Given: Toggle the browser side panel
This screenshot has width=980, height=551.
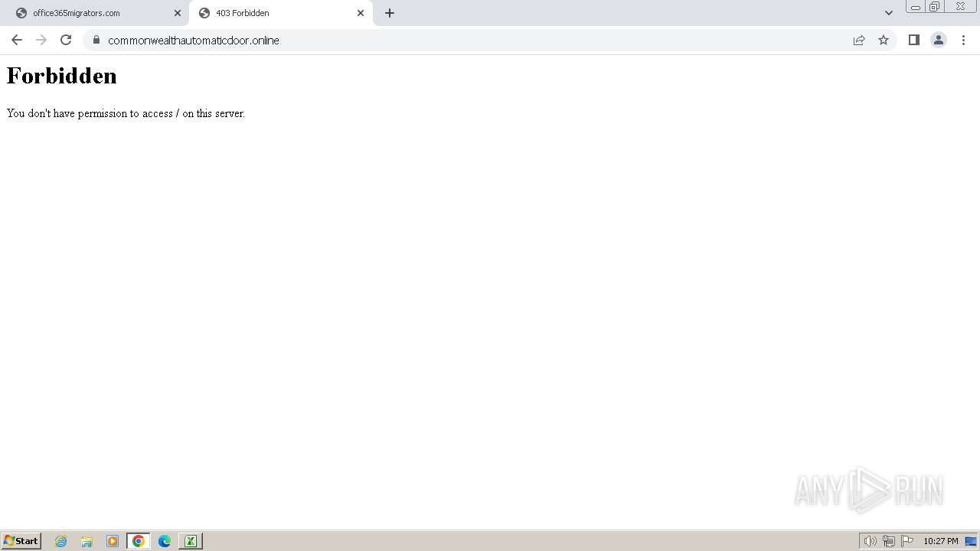Looking at the screenshot, I should coord(913,40).
